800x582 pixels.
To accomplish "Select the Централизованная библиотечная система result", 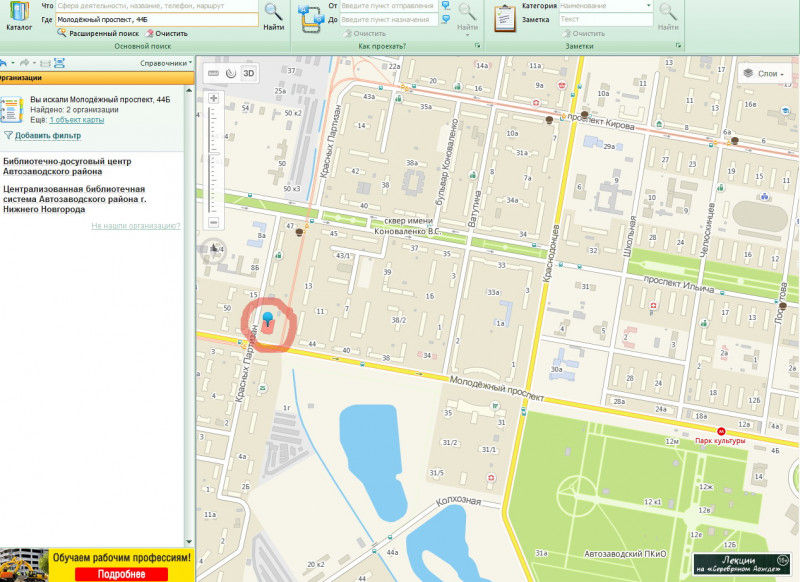I will pos(75,198).
